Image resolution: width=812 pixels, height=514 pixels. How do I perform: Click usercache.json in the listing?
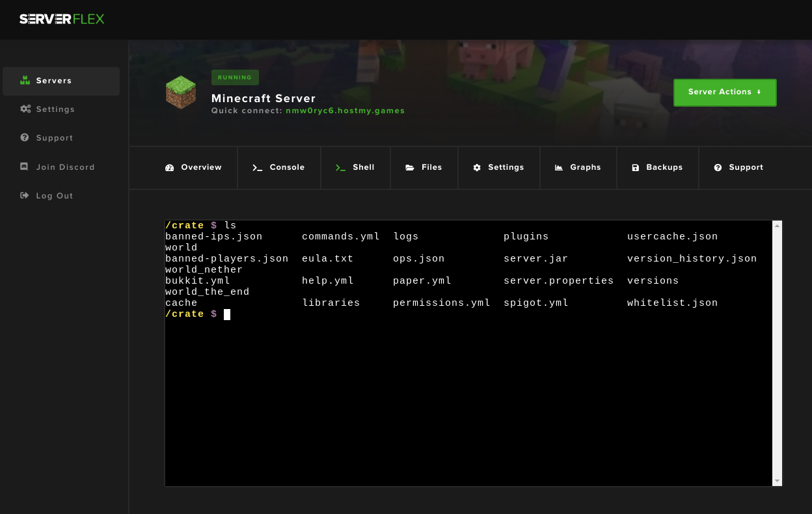coord(673,237)
